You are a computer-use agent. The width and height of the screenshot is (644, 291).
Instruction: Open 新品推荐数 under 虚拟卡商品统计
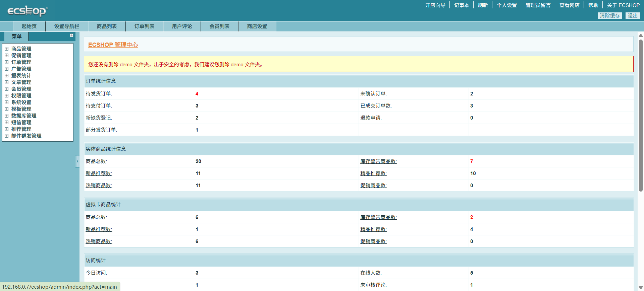point(99,229)
